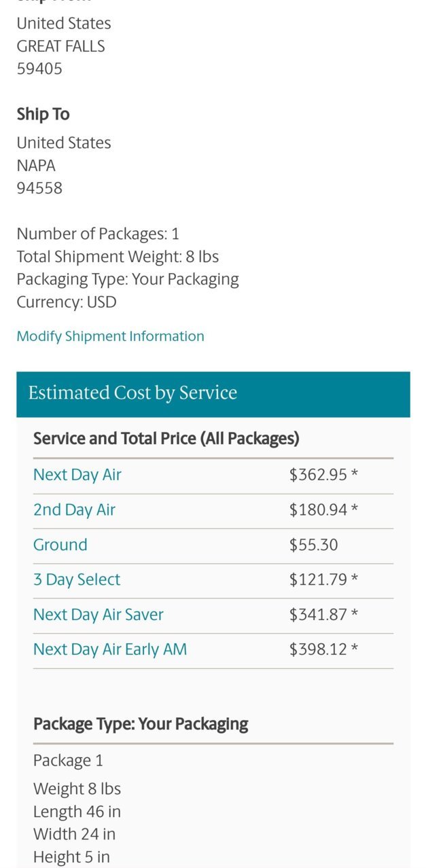Click the Package Type: Your Packaging heading
This screenshot has width=426, height=868.
click(x=141, y=724)
